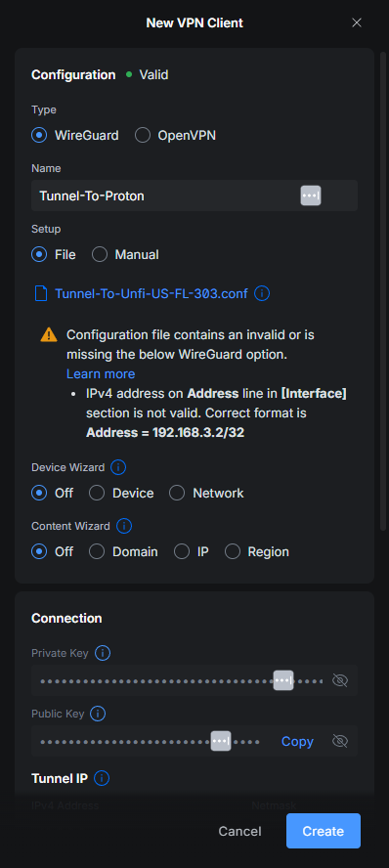Screen dimensions: 389x868
Task: Click the masked Public Key field
Action: 194,741
